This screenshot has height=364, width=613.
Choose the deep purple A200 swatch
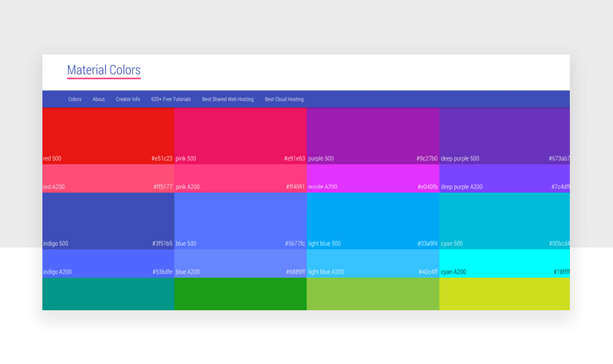(504, 179)
